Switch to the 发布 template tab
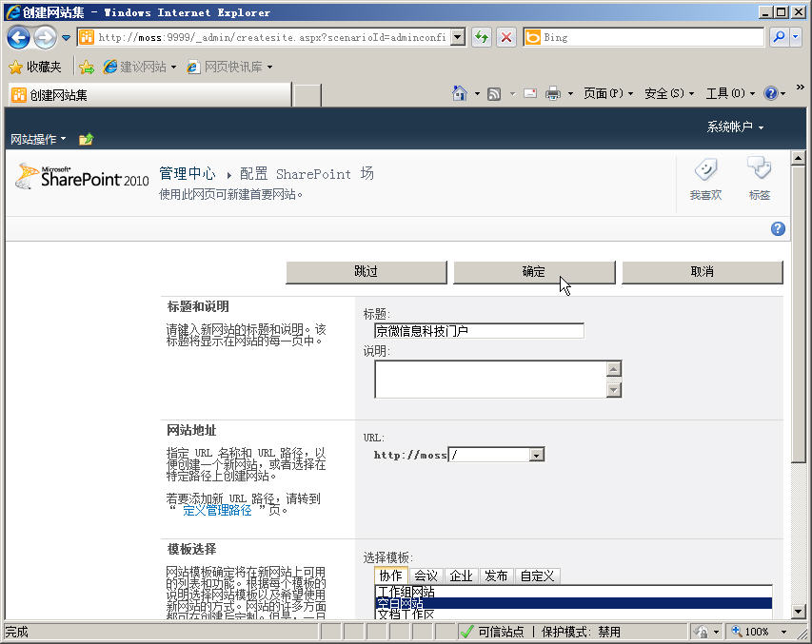This screenshot has width=812, height=644. coord(496,576)
